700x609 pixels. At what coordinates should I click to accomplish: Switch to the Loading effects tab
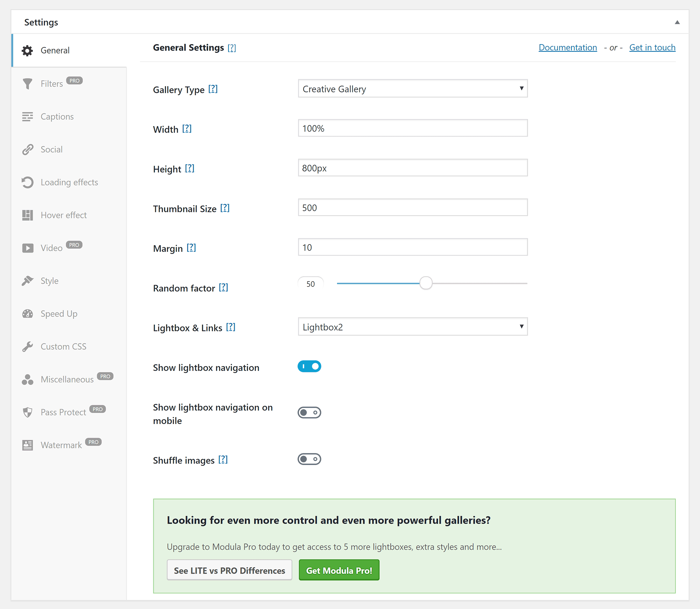click(x=69, y=182)
